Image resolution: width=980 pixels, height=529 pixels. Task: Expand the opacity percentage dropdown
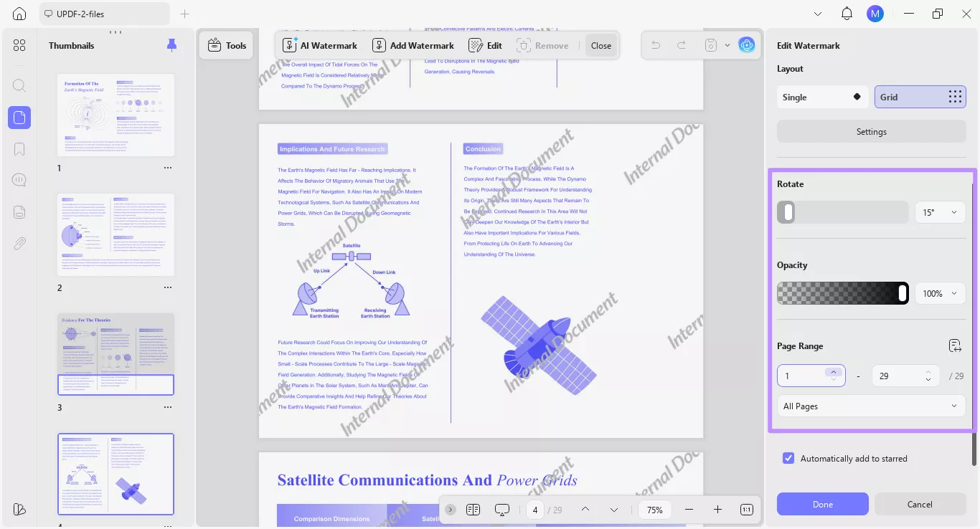point(940,293)
